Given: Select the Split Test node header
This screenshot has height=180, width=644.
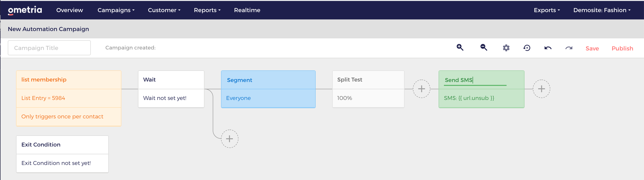Looking at the screenshot, I should 368,80.
